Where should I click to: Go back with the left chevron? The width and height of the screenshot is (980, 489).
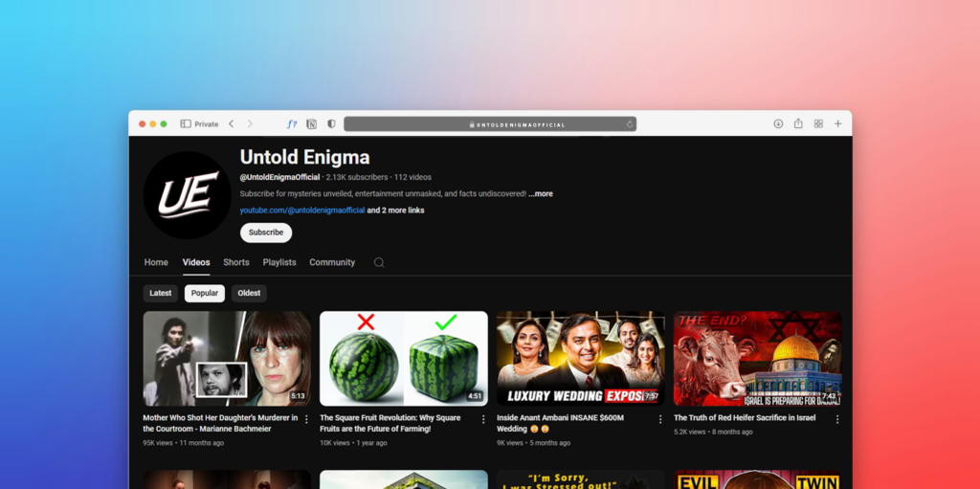232,123
